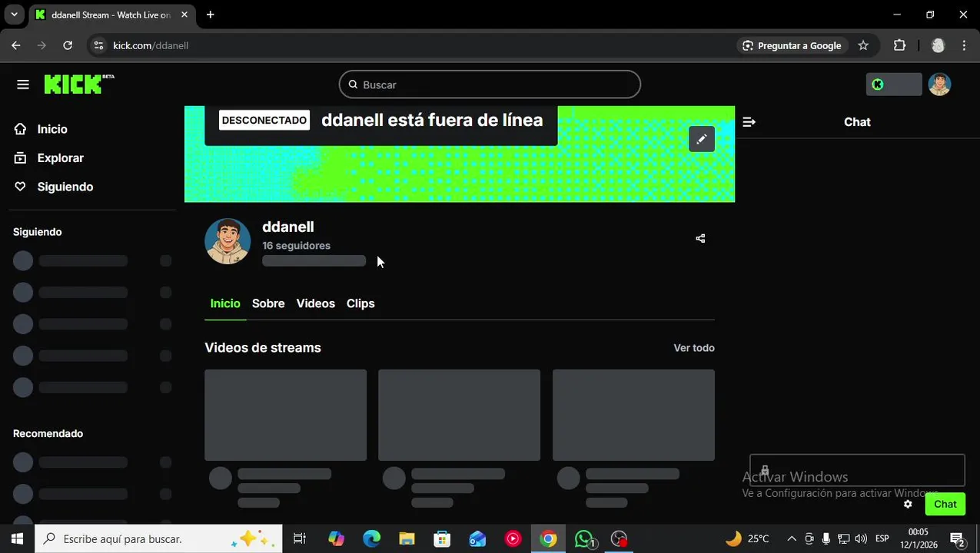Share the ddanell channel

click(x=700, y=239)
